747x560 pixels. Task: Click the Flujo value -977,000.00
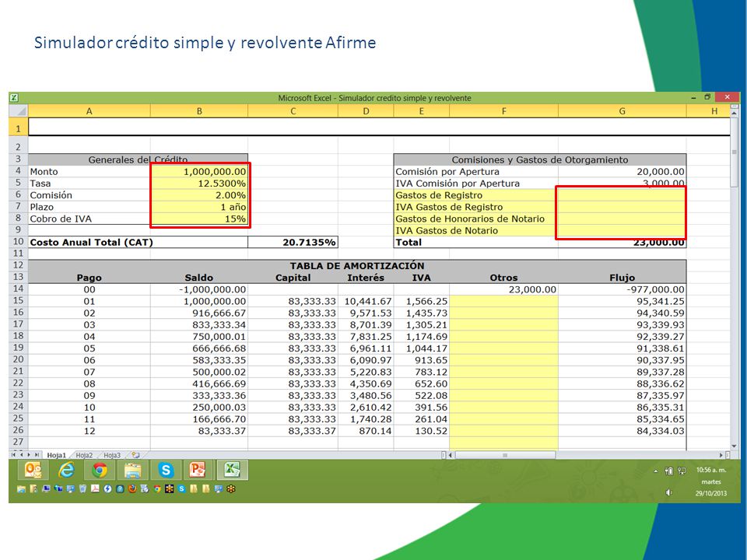coord(622,289)
